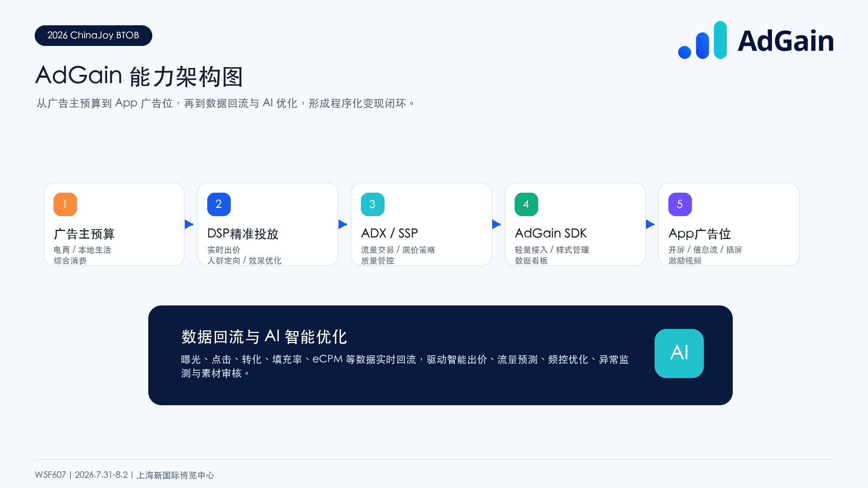This screenshot has width=868, height=488.
Task: Click the subtitle starting with 从广告主预算到 App 广告位
Action: (x=226, y=103)
